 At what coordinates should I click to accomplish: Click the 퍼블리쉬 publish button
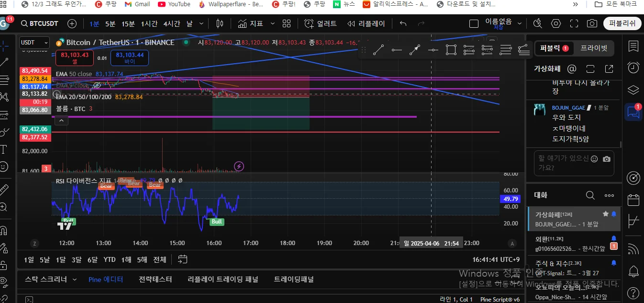(x=622, y=23)
